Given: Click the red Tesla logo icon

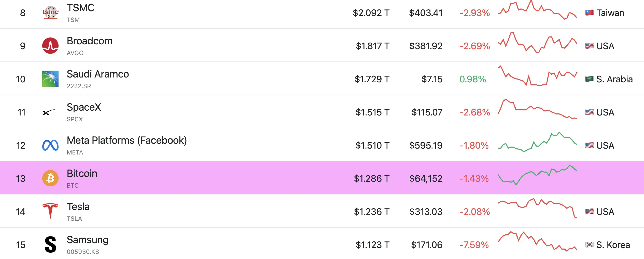Looking at the screenshot, I should pos(50,211).
